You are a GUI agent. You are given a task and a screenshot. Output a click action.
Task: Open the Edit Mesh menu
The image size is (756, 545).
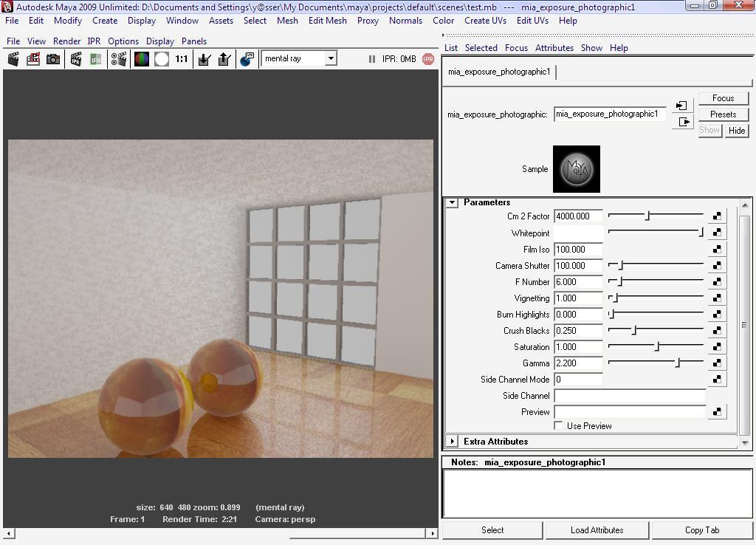coord(327,21)
